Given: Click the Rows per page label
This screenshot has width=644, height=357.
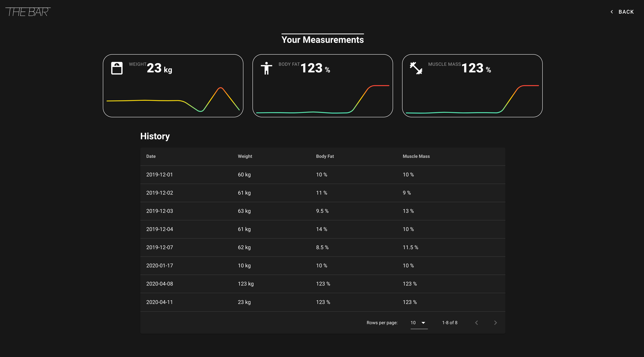Looking at the screenshot, I should (382, 323).
